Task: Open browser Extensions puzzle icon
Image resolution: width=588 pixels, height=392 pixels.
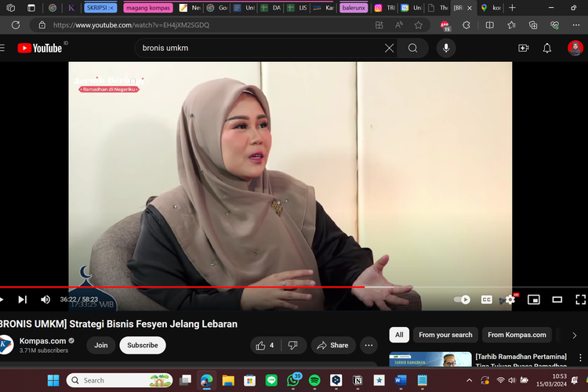Action: tap(466, 25)
